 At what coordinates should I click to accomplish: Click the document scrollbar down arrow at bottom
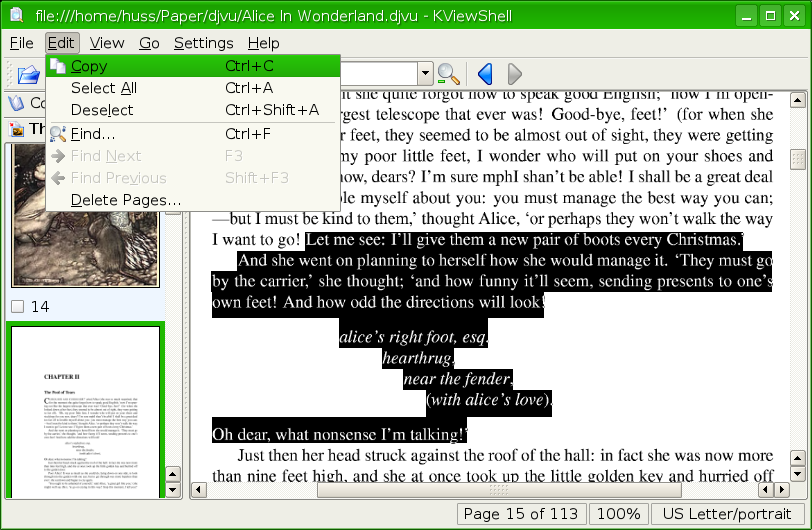pos(798,474)
